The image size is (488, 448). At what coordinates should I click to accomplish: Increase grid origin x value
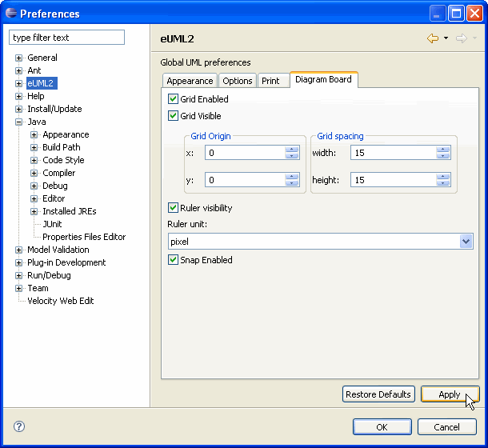coord(292,150)
